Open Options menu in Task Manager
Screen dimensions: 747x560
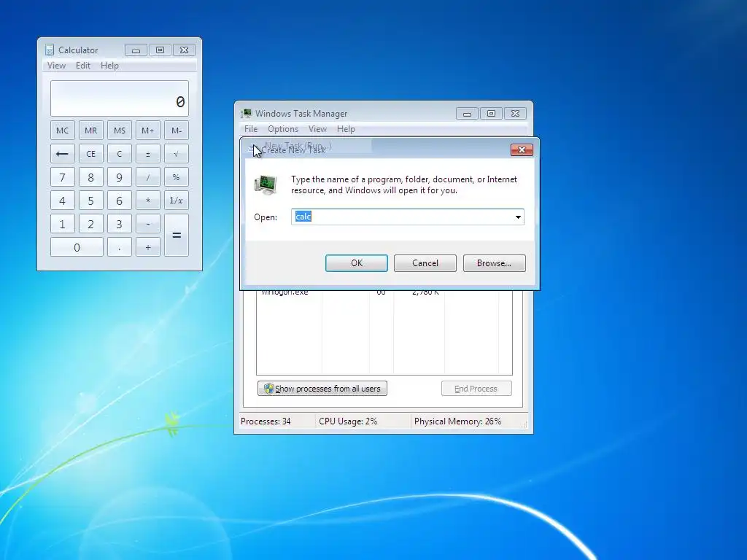tap(282, 129)
